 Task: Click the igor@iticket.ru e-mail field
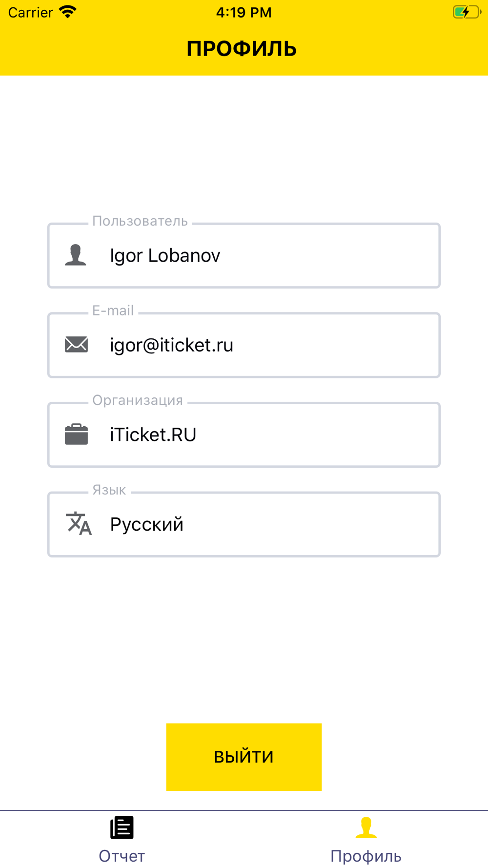[244, 345]
